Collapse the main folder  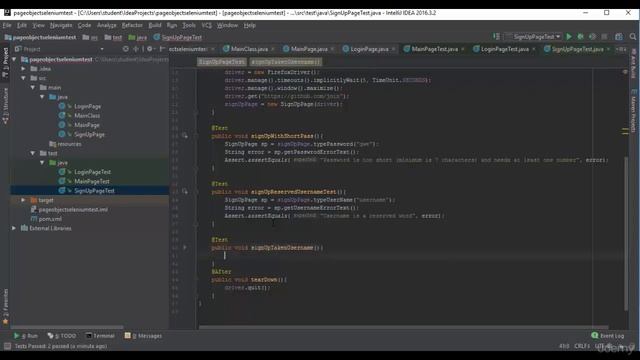point(33,87)
